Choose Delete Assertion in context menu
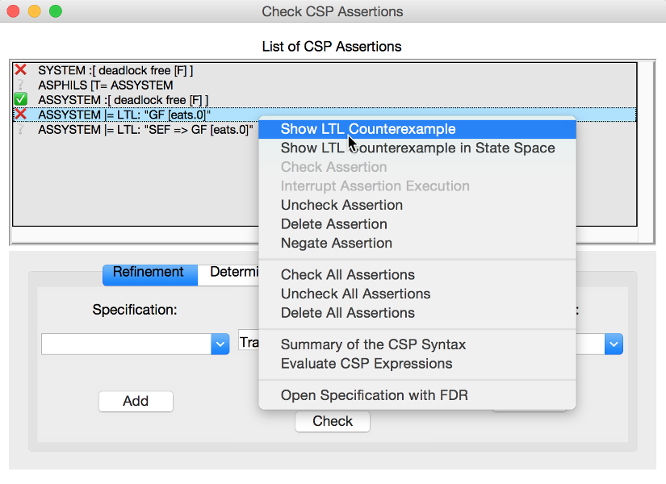666x484 pixels. click(x=334, y=224)
